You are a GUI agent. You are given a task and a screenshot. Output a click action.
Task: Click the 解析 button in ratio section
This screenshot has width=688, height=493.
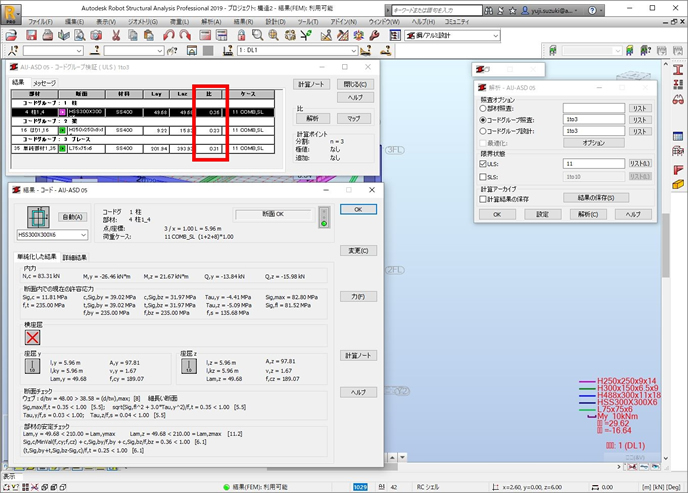(312, 118)
